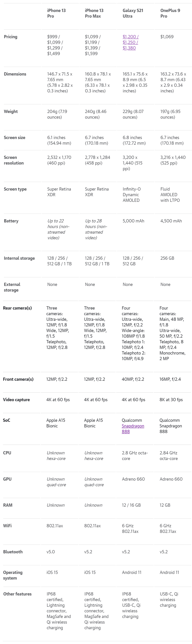Click the Pricing row label
Image resolution: width=192 pixels, height=644 pixels.
10,37
